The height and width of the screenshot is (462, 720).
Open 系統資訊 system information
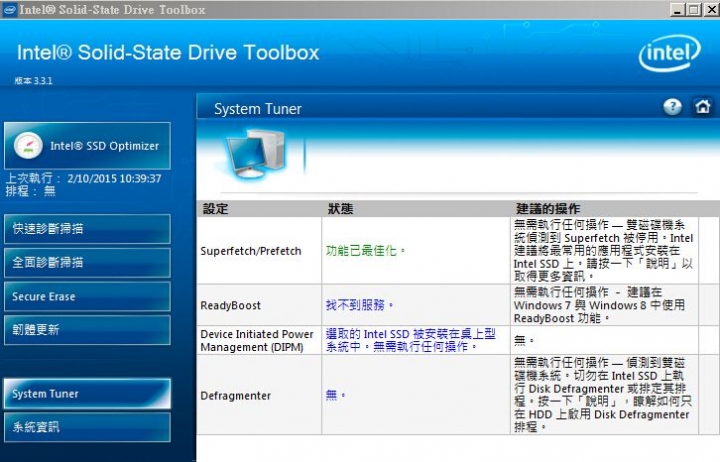(87, 427)
